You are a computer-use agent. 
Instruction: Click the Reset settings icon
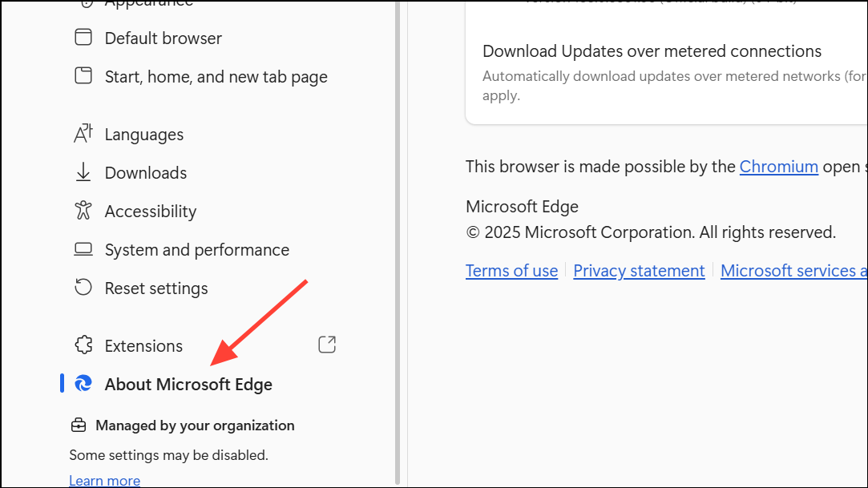coord(83,288)
